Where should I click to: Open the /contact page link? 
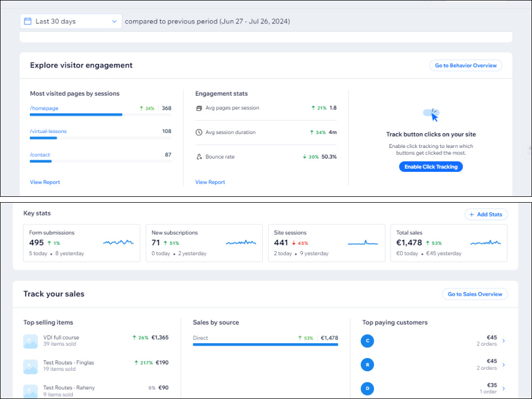(x=40, y=155)
